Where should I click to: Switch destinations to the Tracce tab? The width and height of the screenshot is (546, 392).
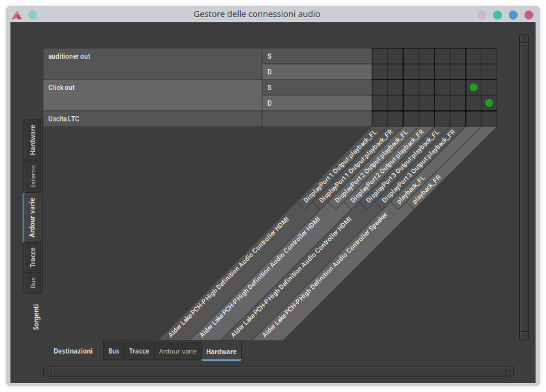click(x=139, y=351)
